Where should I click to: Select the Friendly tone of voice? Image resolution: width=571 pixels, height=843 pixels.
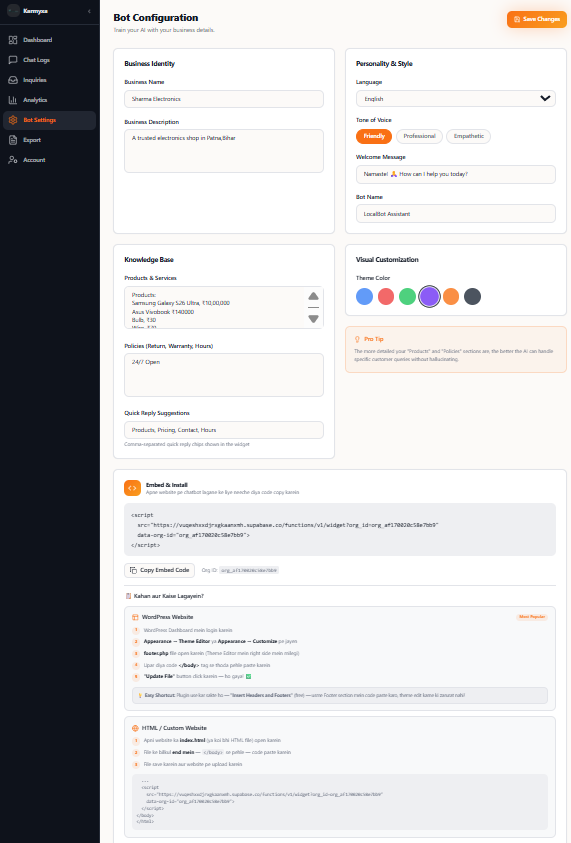point(374,136)
